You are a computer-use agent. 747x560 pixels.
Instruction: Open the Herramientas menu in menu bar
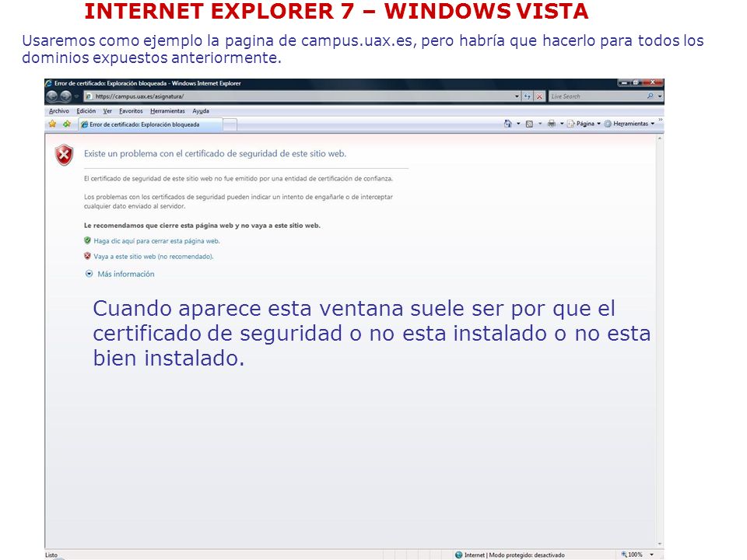click(167, 111)
